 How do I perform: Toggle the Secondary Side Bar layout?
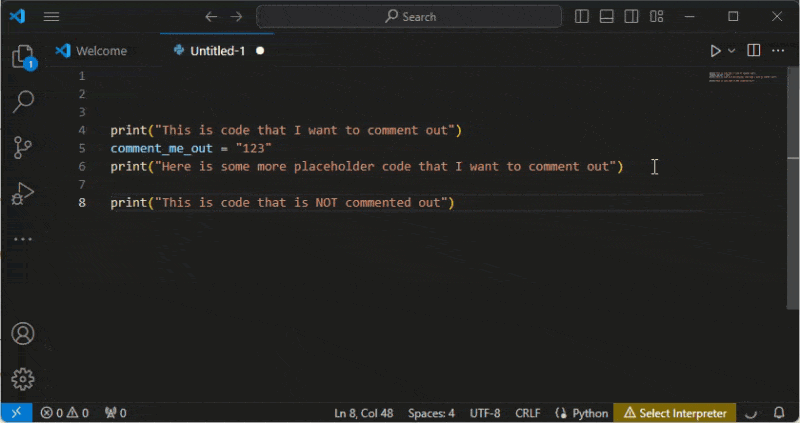tap(632, 17)
